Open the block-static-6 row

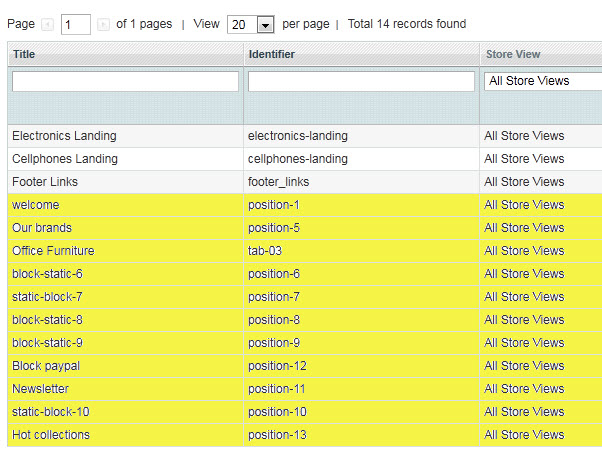[x=305, y=274]
